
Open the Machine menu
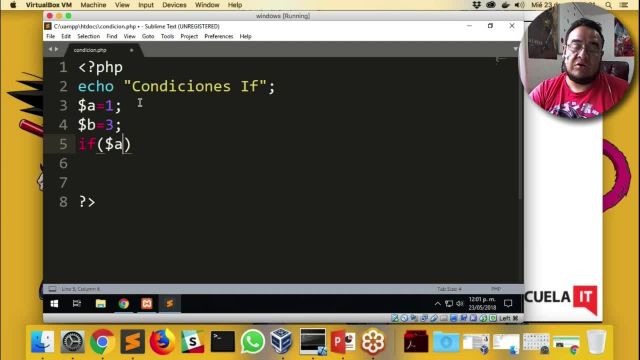[x=93, y=5]
